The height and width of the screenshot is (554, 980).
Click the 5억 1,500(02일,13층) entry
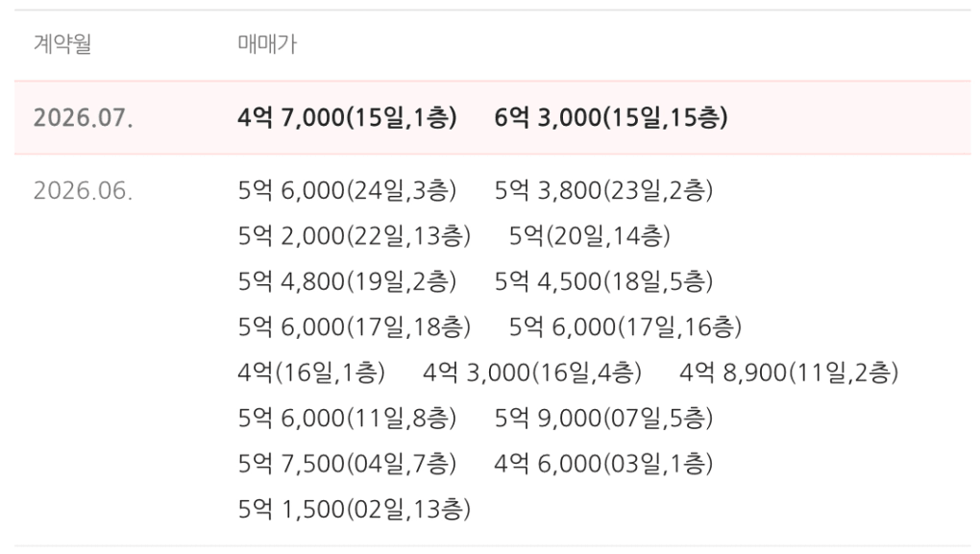click(355, 510)
